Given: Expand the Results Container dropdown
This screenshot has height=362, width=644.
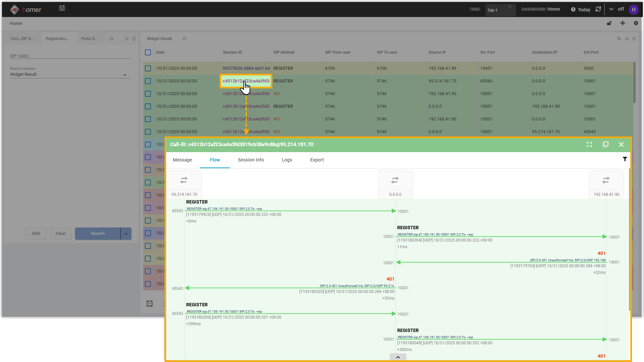Looking at the screenshot, I should click(x=125, y=75).
